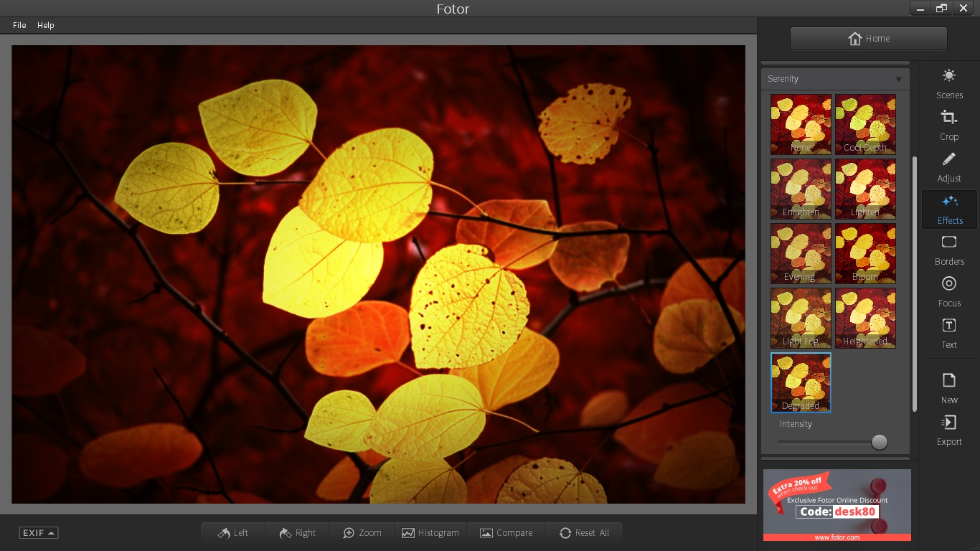
Task: Open the Adjust panel
Action: (x=949, y=167)
